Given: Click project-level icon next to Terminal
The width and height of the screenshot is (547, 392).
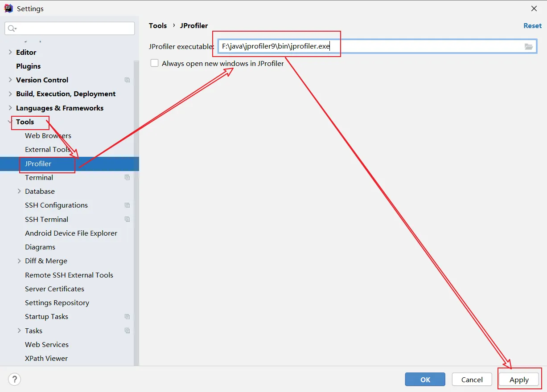Looking at the screenshot, I should click(127, 177).
